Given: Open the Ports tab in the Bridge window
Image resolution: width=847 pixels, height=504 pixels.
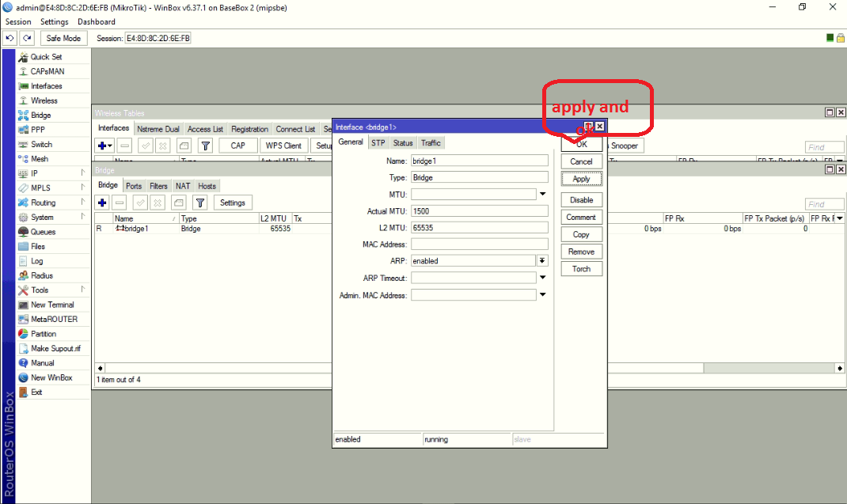Looking at the screenshot, I should (134, 185).
